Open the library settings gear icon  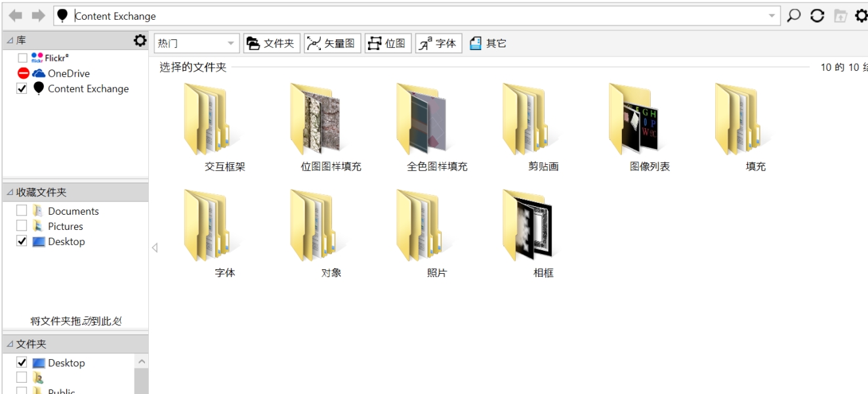coord(140,41)
